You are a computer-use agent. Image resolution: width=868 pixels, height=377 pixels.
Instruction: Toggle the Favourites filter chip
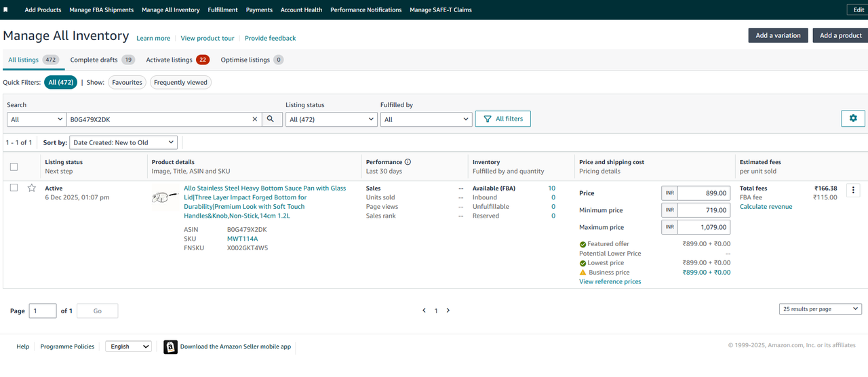click(x=127, y=82)
